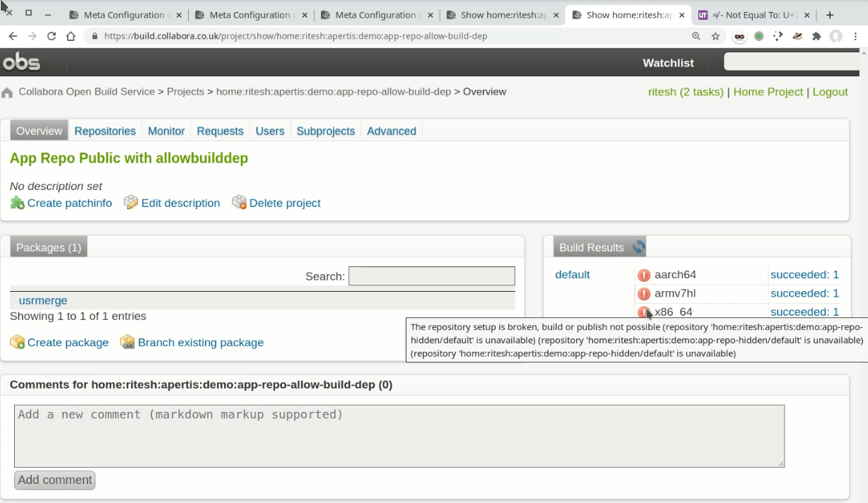
Task: Click the Packages (1) header
Action: (x=49, y=247)
